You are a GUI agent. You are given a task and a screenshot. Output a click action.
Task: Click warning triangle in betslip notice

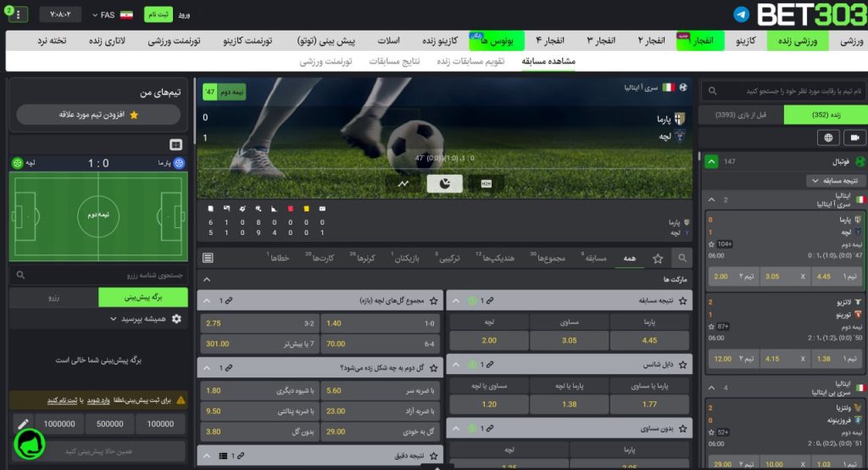coord(181,400)
